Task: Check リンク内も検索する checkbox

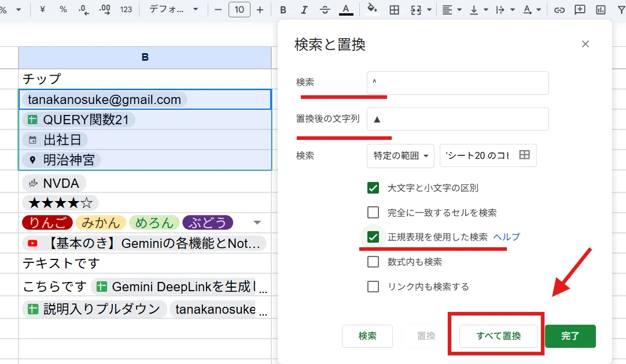Action: (373, 287)
